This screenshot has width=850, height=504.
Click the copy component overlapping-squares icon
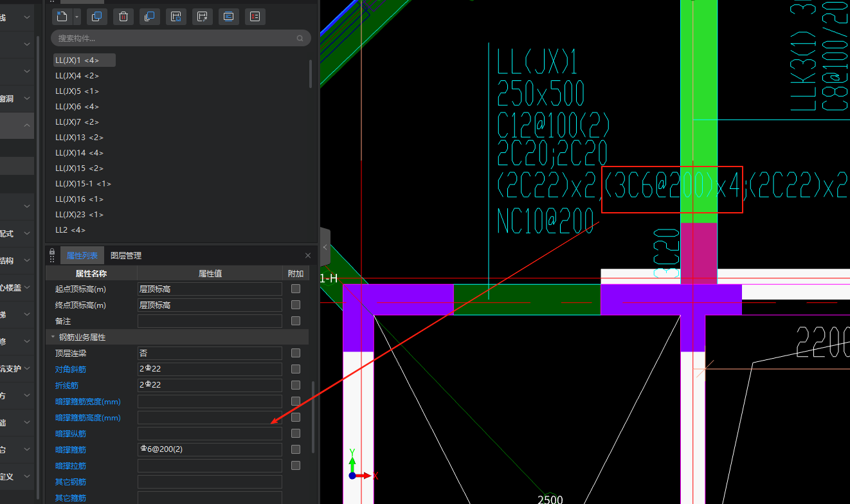(x=96, y=17)
